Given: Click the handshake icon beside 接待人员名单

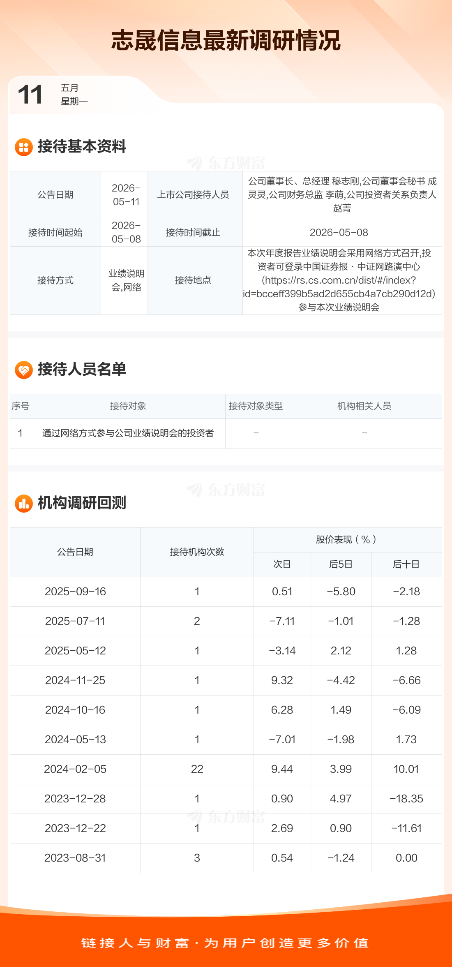Looking at the screenshot, I should pos(23,370).
